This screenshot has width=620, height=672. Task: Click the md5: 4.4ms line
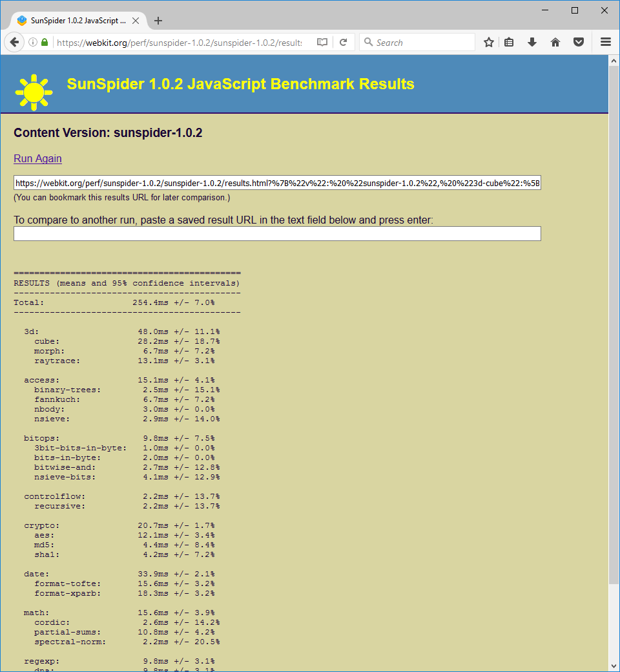[x=125, y=545]
